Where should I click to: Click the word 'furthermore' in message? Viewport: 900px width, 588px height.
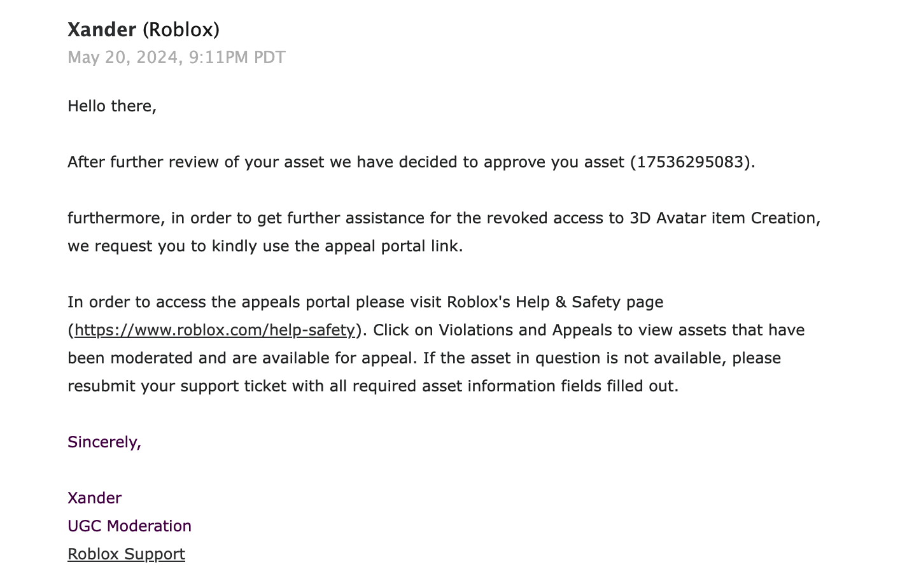tap(116, 218)
